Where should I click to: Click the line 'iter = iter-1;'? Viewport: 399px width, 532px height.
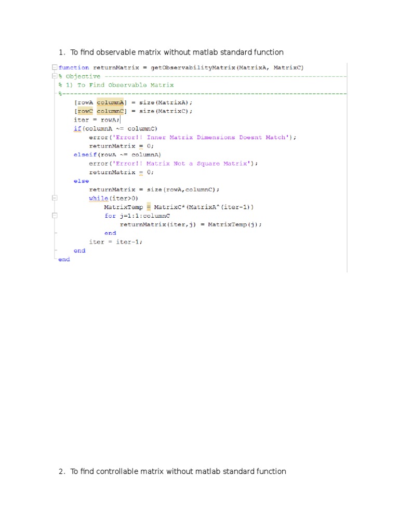(x=116, y=242)
